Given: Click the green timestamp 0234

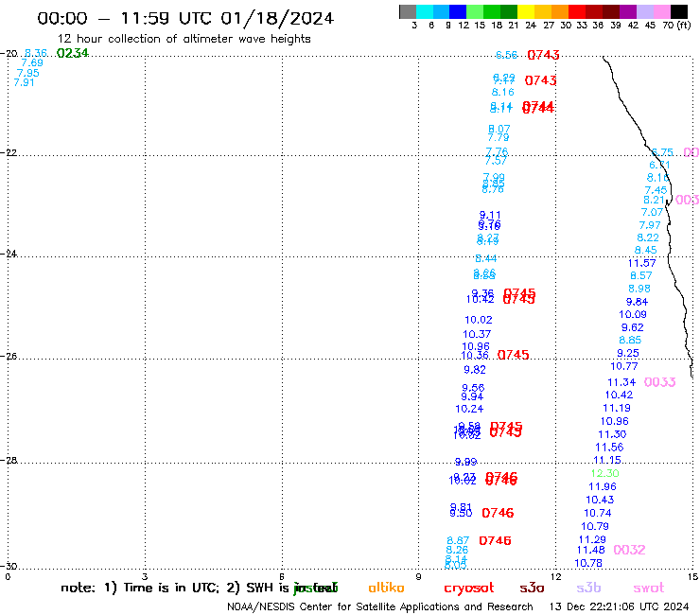Looking at the screenshot, I should [x=73, y=53].
